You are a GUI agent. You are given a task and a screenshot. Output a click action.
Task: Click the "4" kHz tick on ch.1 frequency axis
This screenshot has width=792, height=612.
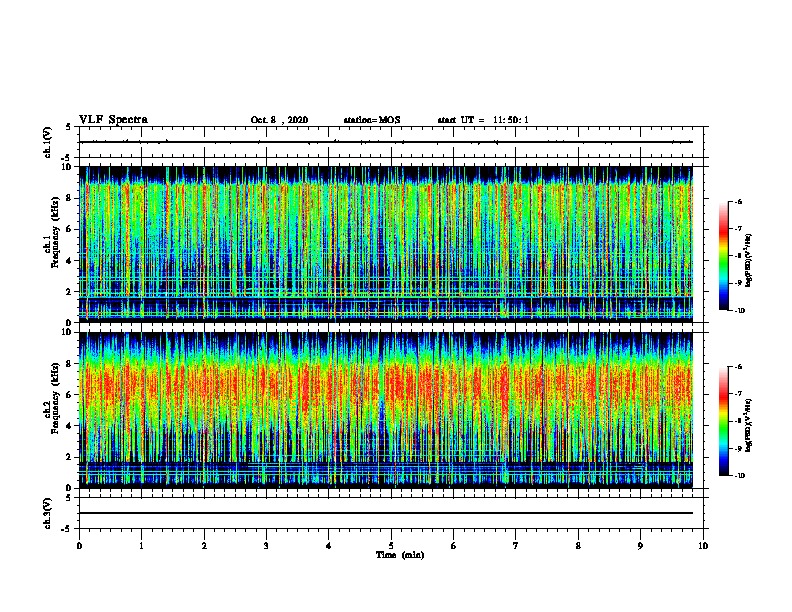(x=69, y=261)
